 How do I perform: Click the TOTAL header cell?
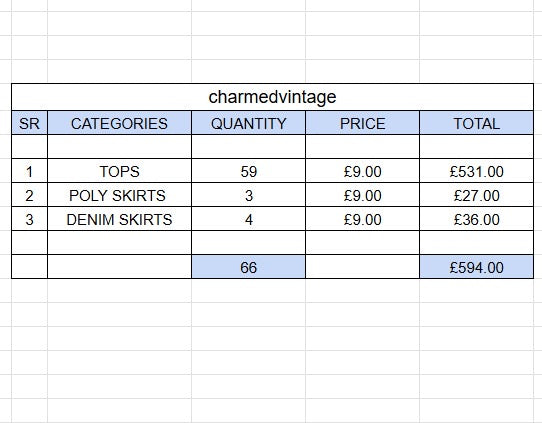(x=476, y=123)
